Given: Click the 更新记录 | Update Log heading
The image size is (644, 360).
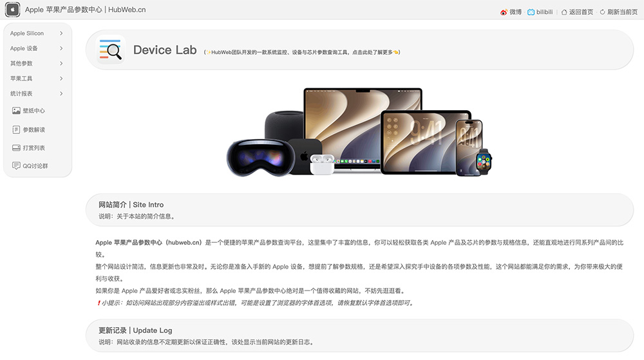Looking at the screenshot, I should (x=135, y=330).
